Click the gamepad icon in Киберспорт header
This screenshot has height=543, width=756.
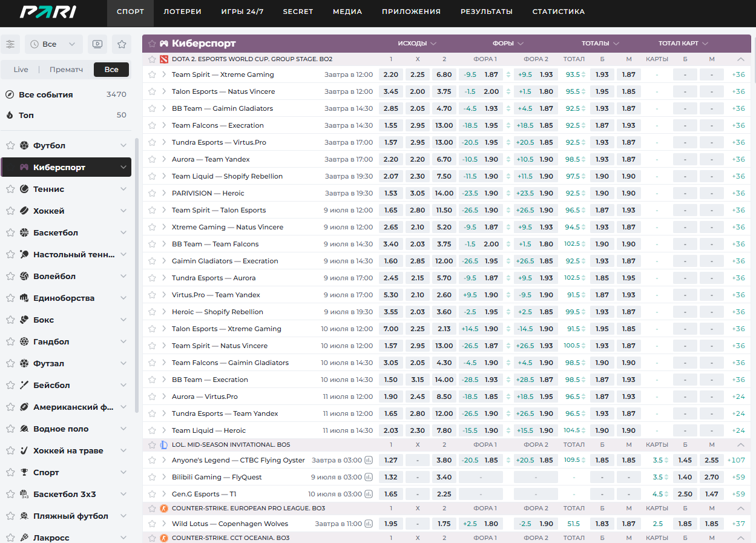164,44
